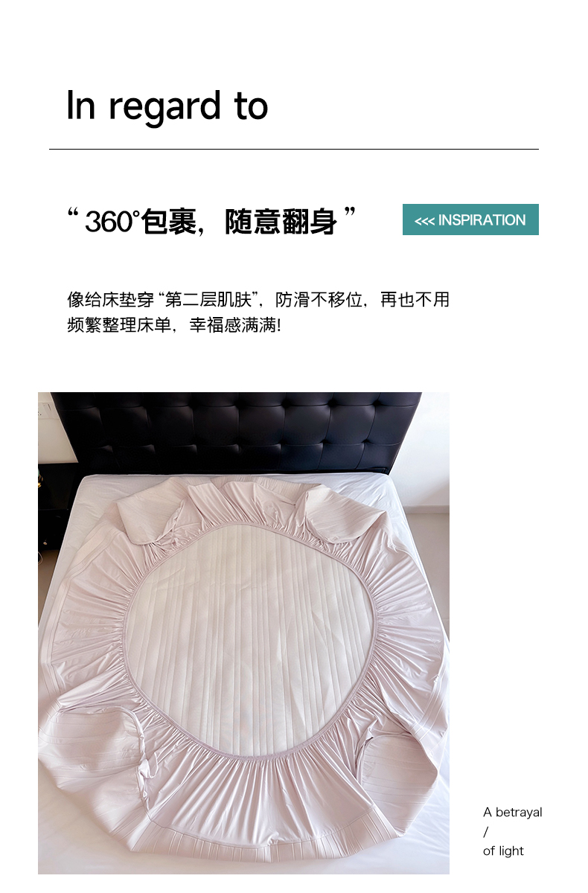Click the 360° number in the headline
Viewport: 588px width, 893px height.
coord(112,222)
